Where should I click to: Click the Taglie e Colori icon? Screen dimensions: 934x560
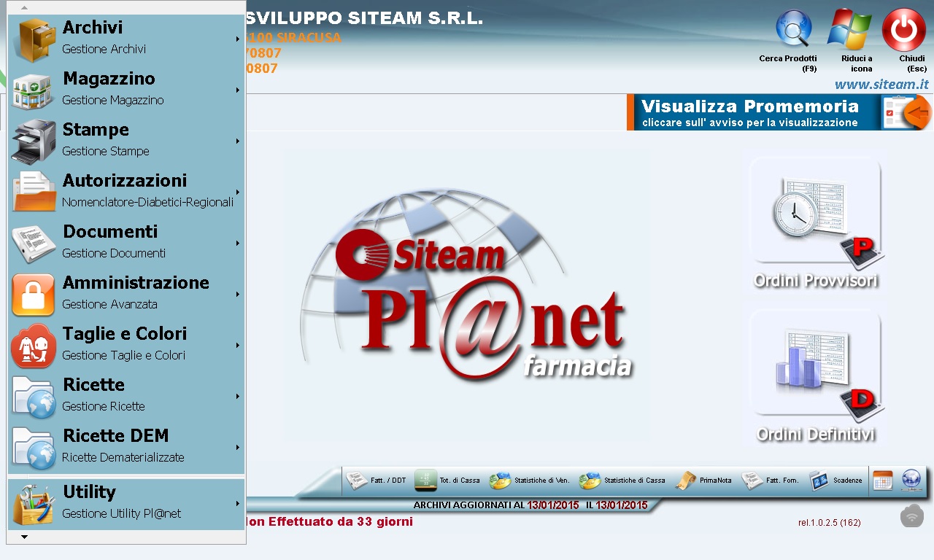(x=34, y=346)
